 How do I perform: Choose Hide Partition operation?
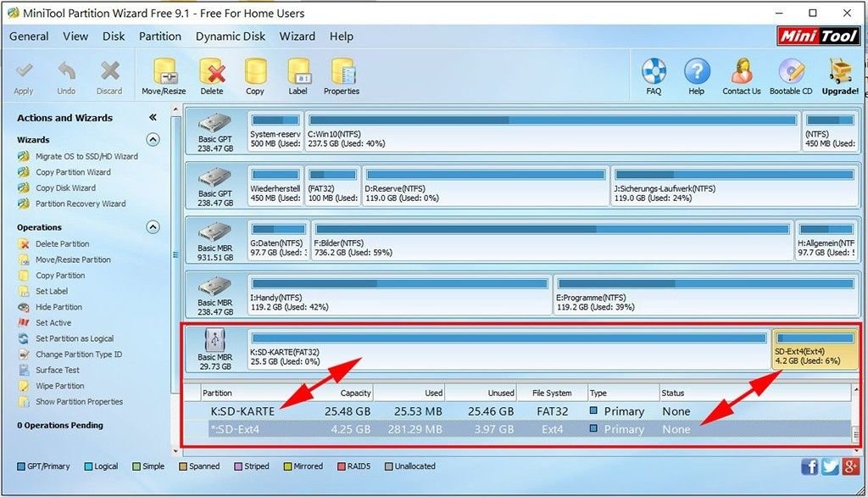(x=58, y=307)
